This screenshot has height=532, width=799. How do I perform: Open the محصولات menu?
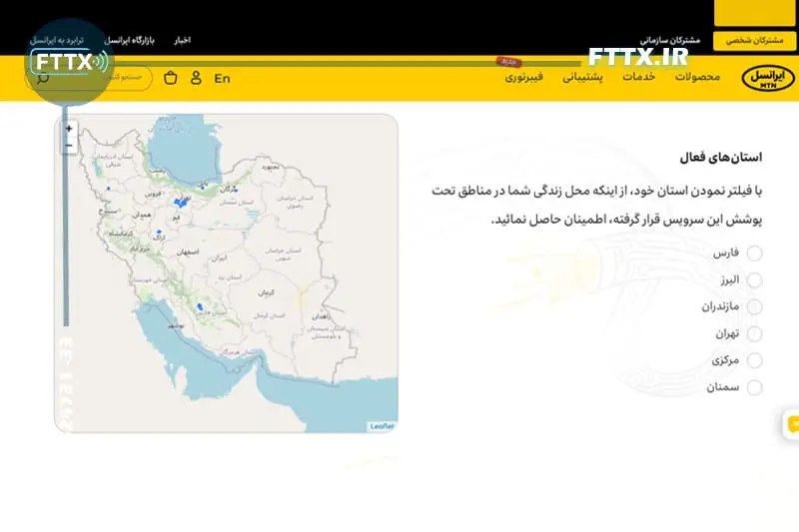[697, 77]
